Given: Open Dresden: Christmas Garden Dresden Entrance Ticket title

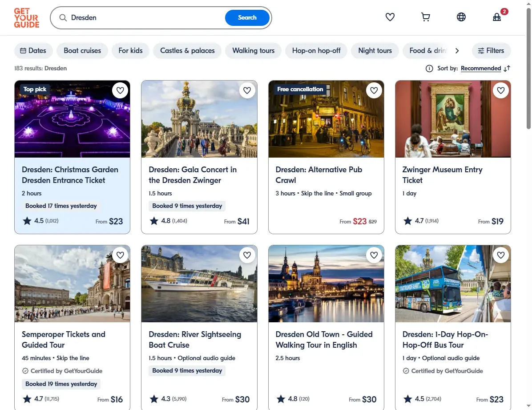Looking at the screenshot, I should coord(70,175).
